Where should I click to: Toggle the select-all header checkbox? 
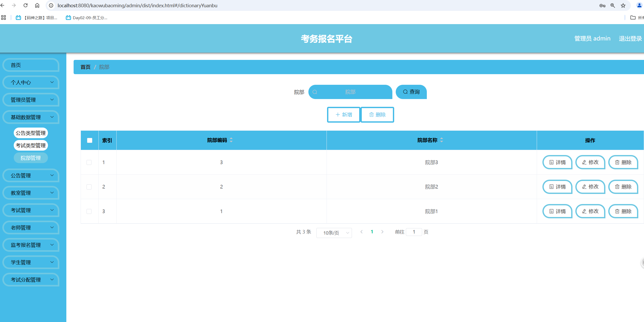point(90,140)
